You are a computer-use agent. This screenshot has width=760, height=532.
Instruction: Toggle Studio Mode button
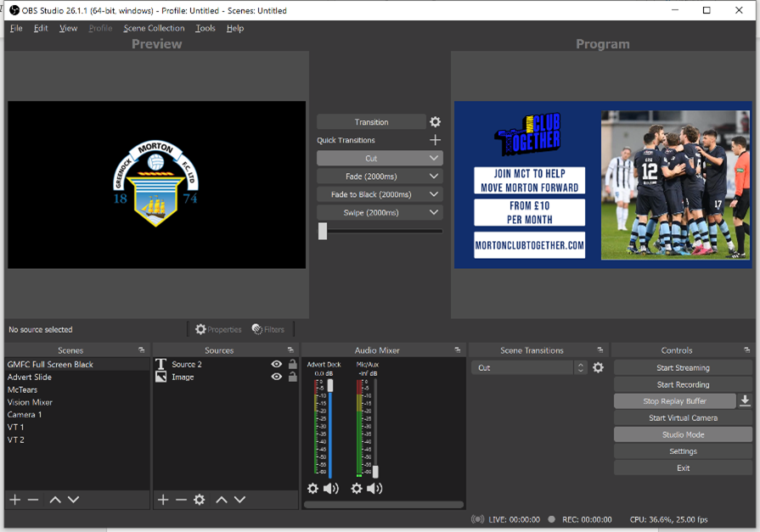click(683, 434)
